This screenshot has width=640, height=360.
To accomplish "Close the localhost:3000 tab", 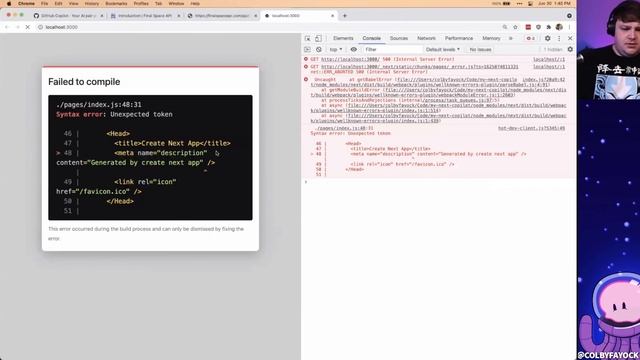I will click(x=332, y=16).
